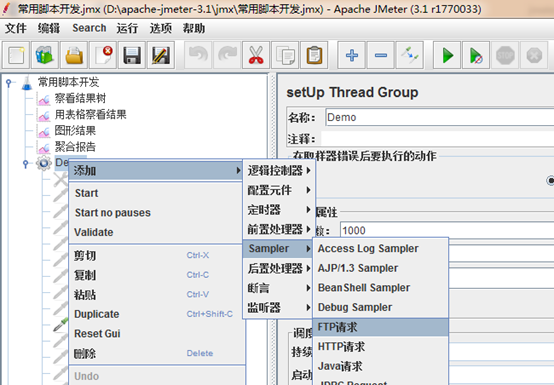This screenshot has width=554, height=385.
Task: Choose Validate in the context menu
Action: point(155,232)
